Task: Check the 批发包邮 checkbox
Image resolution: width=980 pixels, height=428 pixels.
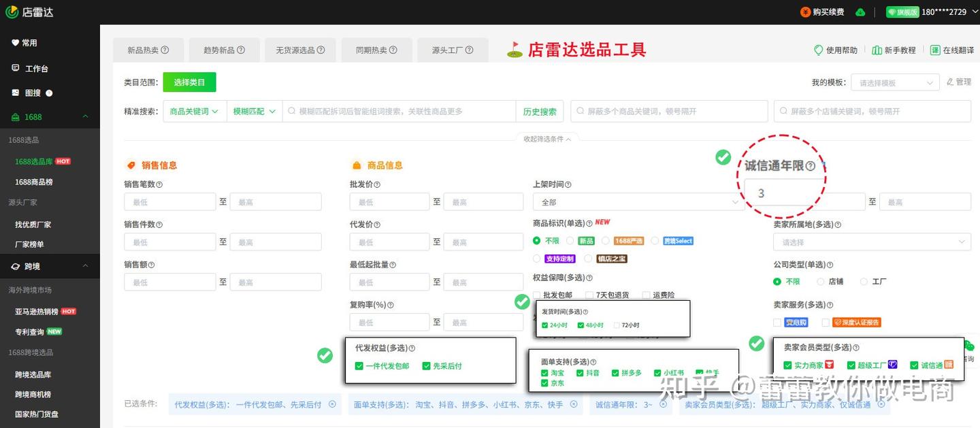Action: [x=537, y=295]
